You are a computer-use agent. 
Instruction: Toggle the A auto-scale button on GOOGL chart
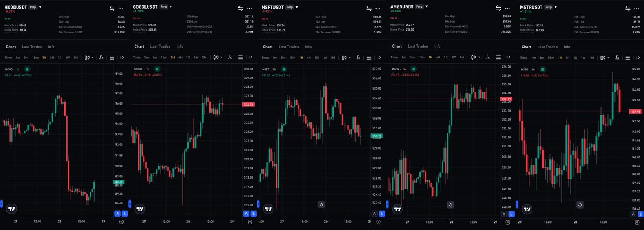(x=246, y=213)
